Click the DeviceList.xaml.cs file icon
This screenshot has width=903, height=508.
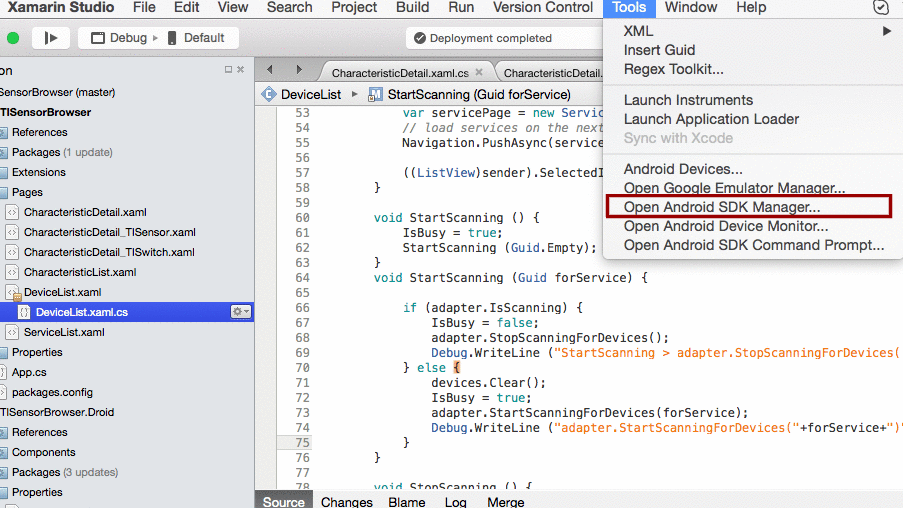(24, 312)
